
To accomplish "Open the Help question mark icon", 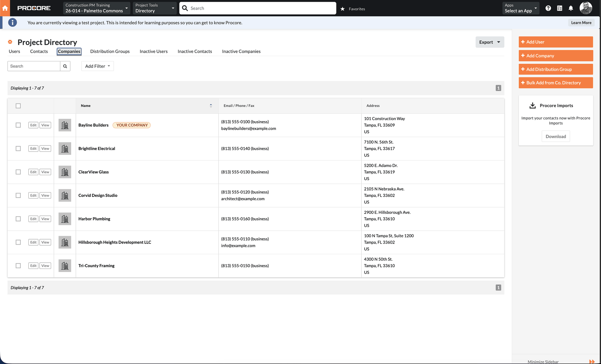I will pos(548,8).
